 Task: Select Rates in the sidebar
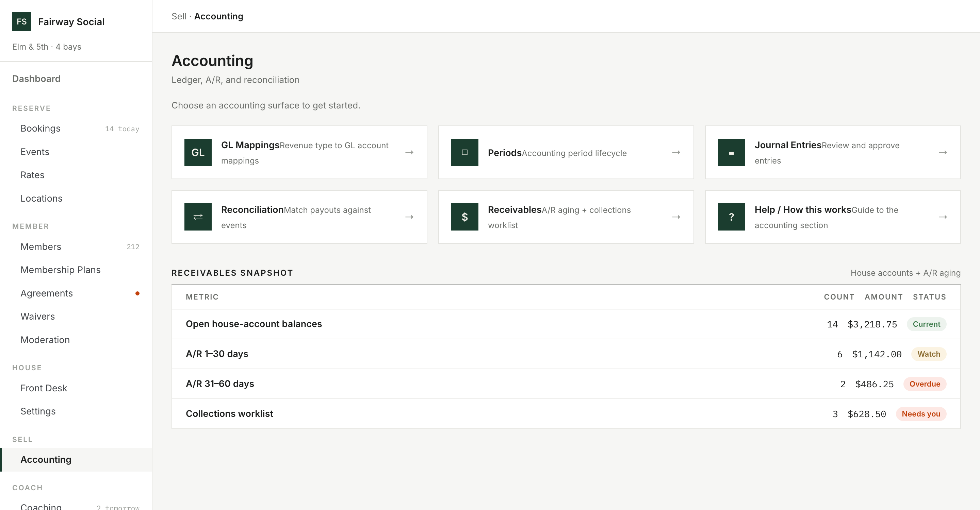pos(76,175)
